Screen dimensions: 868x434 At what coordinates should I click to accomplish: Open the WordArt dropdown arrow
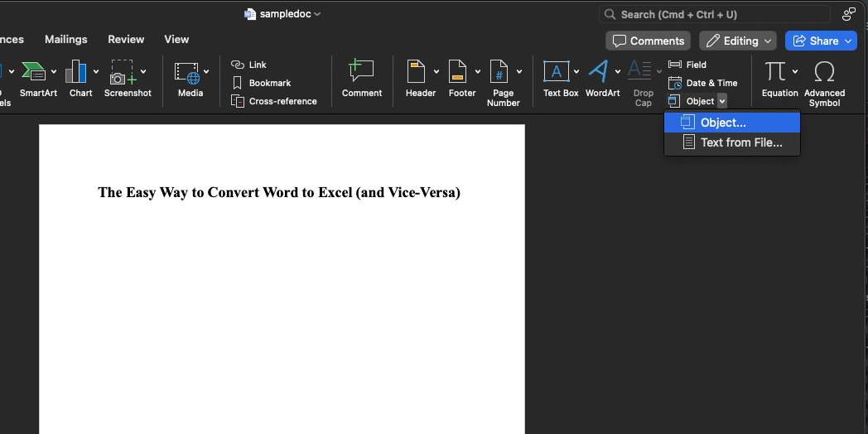pyautogui.click(x=618, y=71)
